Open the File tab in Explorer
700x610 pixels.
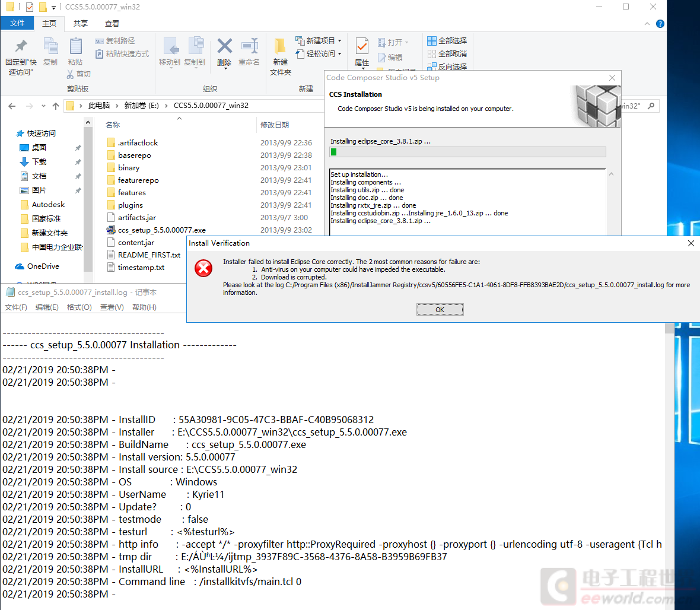point(17,23)
